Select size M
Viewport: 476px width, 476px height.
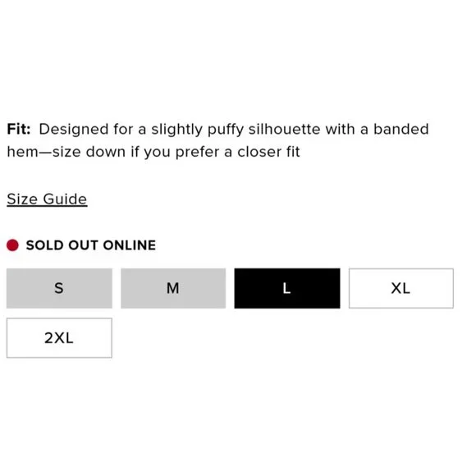[173, 288]
